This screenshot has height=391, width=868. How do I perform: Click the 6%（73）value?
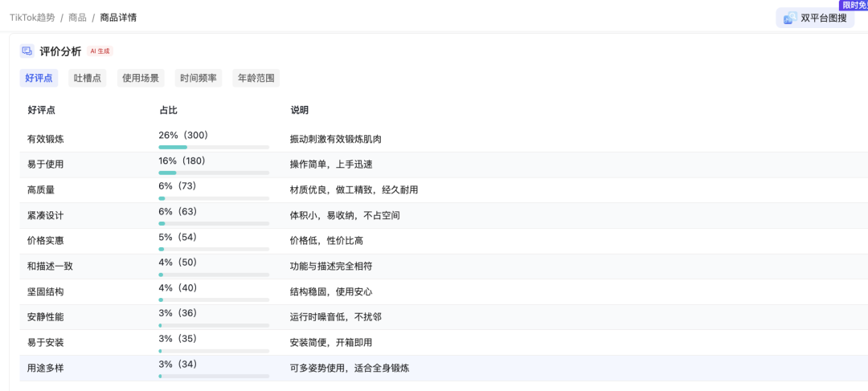[x=177, y=185]
